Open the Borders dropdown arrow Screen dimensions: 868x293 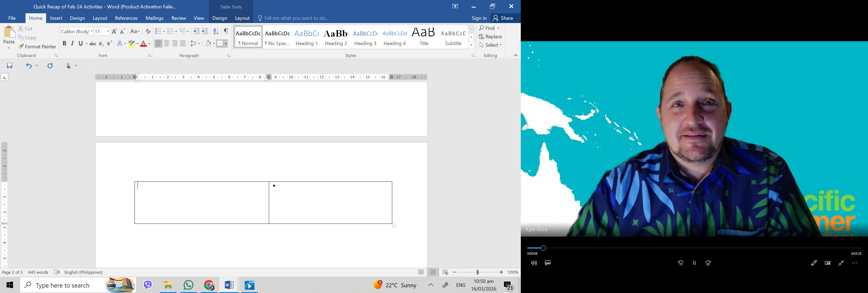pos(226,43)
